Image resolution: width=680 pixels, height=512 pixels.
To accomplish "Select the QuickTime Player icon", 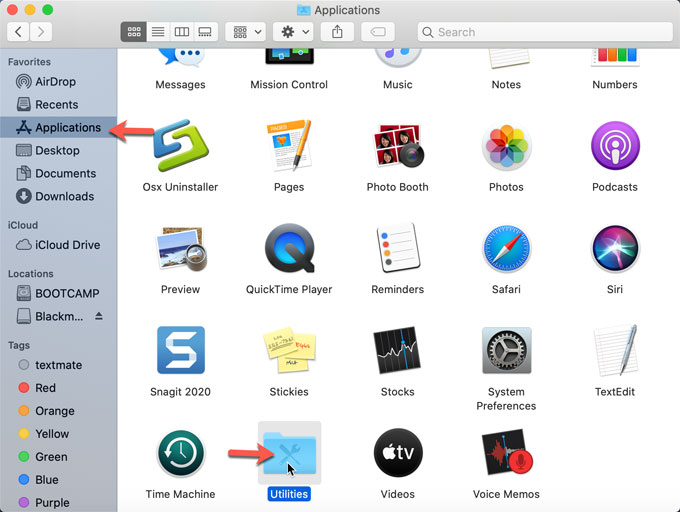I will [x=289, y=249].
